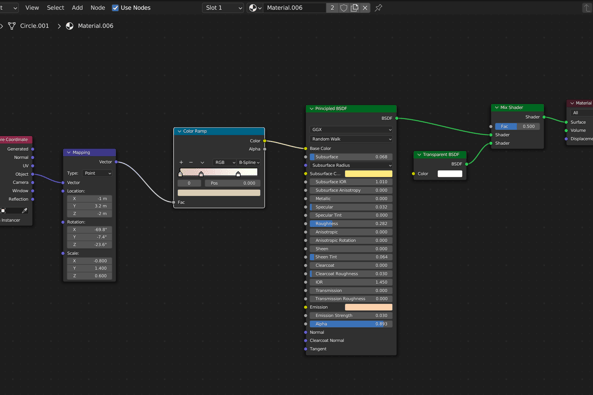This screenshot has height=395, width=593.
Task: Click the Metallic slider
Action: click(351, 199)
